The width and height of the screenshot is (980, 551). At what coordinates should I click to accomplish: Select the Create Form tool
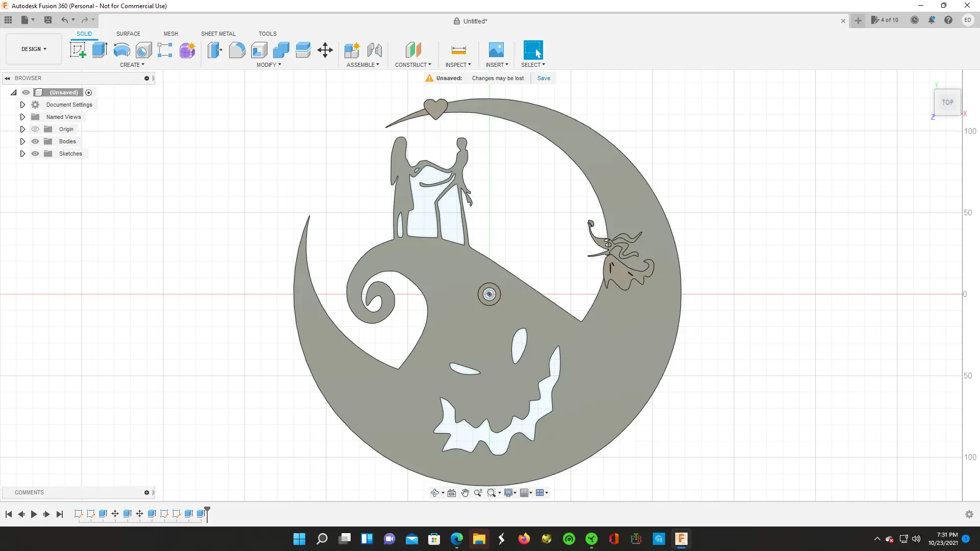[187, 50]
